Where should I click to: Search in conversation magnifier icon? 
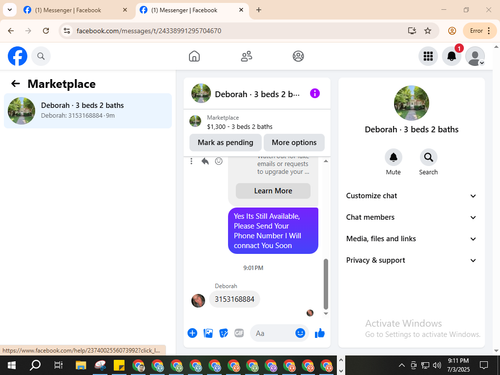pos(428,157)
